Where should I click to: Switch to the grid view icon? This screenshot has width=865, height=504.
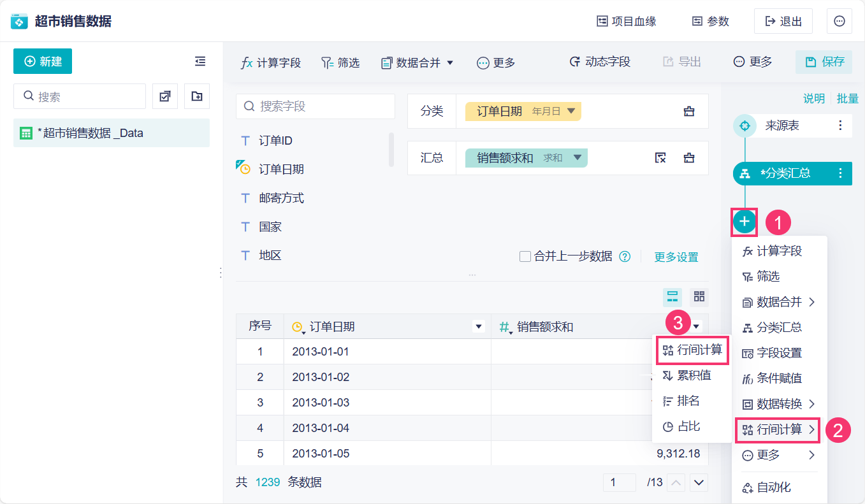tap(699, 296)
